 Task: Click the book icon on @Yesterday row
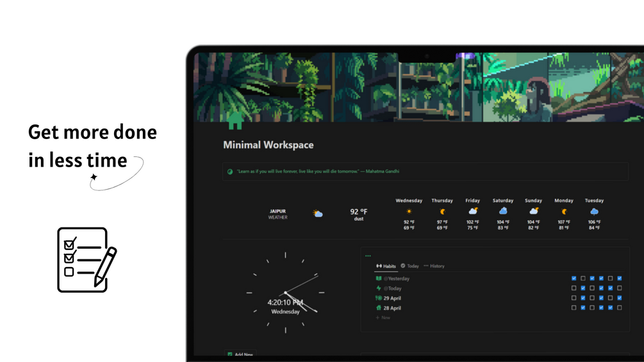379,278
